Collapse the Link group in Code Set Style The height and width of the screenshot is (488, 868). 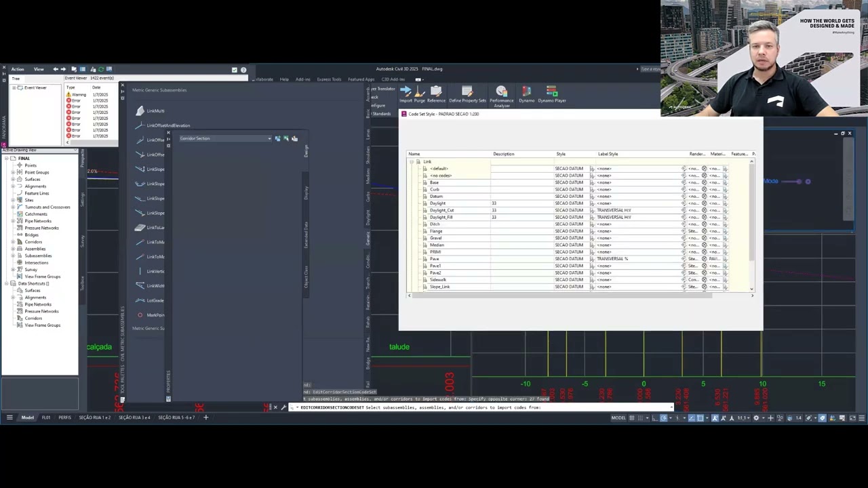[411, 162]
